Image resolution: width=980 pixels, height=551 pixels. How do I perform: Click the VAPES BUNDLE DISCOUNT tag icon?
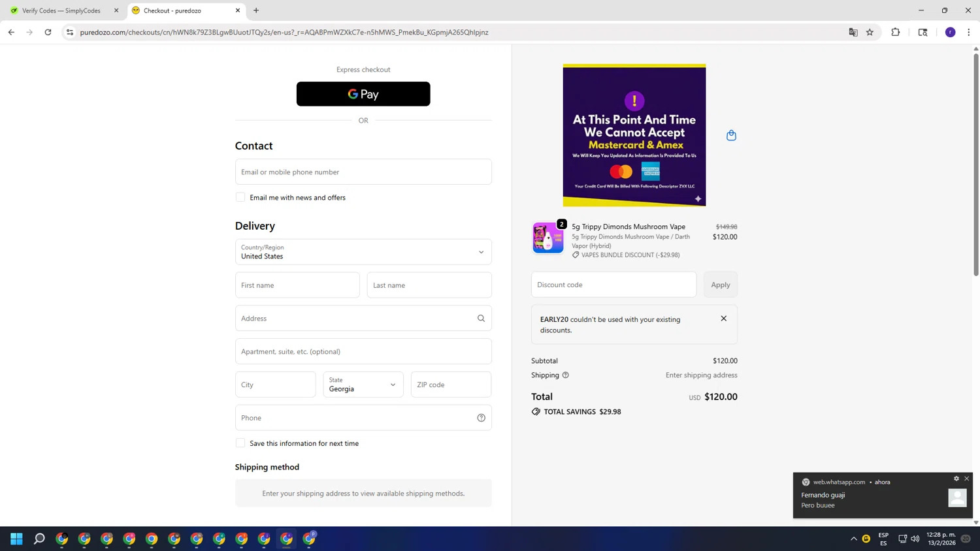point(576,255)
